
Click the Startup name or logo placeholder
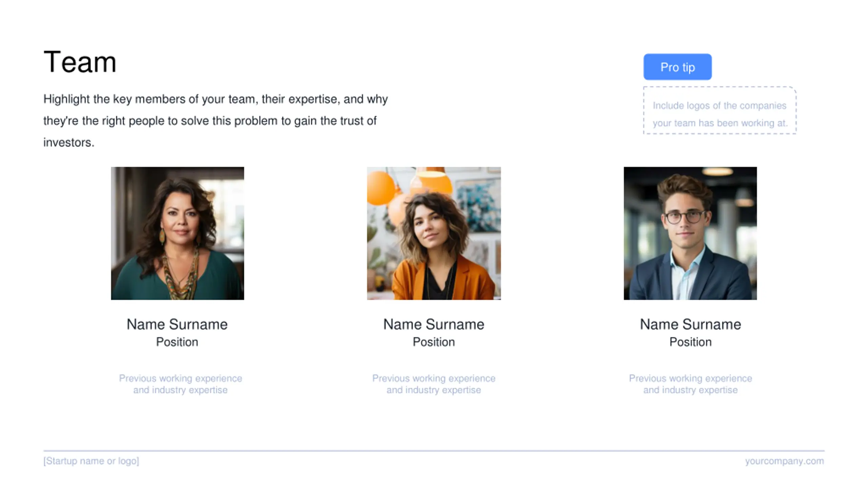pyautogui.click(x=91, y=461)
